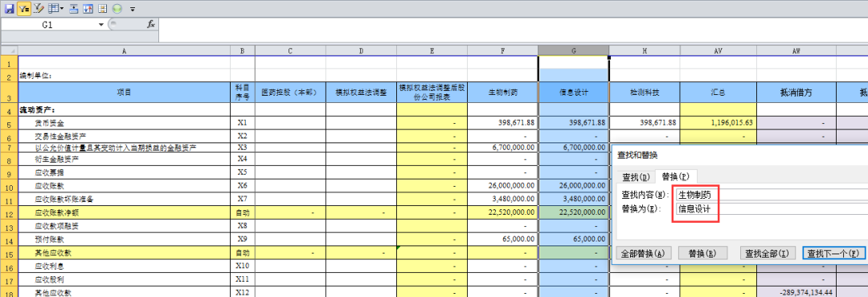Click the round handle left of fx
The height and width of the screenshot is (297, 868).
113,24
